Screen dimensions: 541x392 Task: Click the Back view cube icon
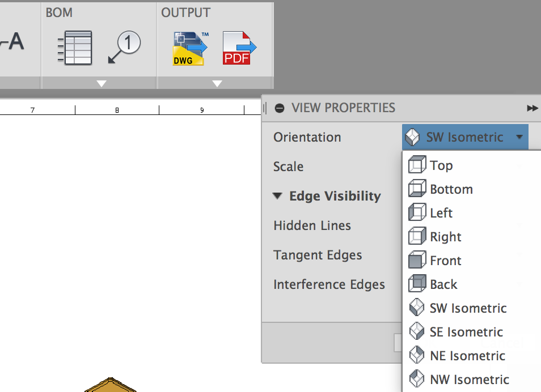point(417,283)
